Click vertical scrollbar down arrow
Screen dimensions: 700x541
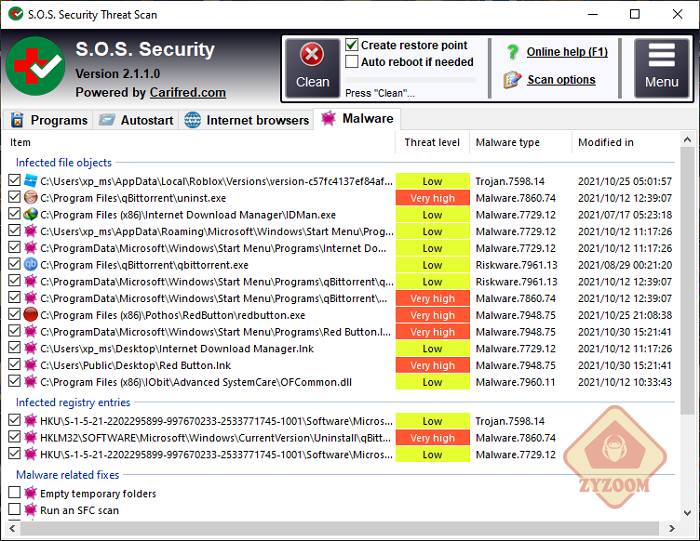coord(688,513)
